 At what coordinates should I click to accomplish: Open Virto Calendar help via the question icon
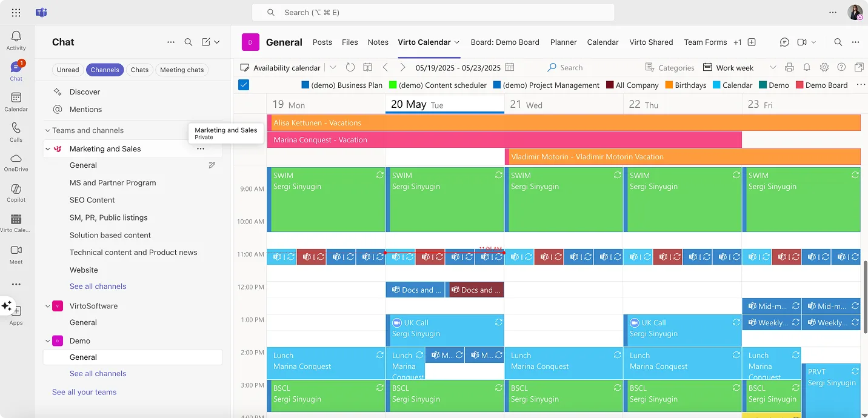pyautogui.click(x=841, y=67)
